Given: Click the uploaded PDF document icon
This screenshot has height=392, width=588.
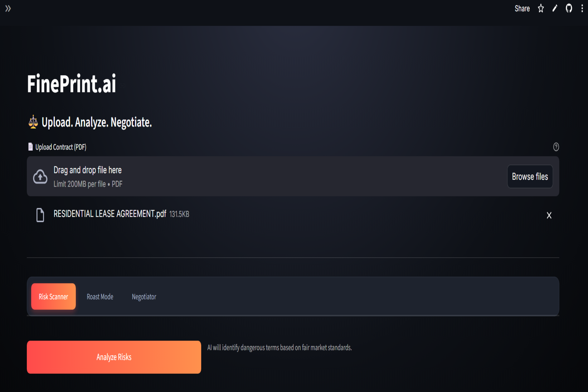Looking at the screenshot, I should 40,215.
